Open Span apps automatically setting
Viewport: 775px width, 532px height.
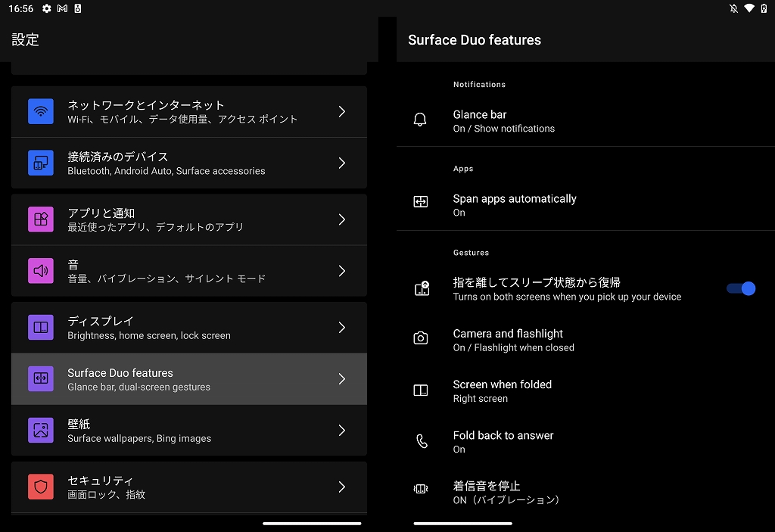tap(586, 205)
